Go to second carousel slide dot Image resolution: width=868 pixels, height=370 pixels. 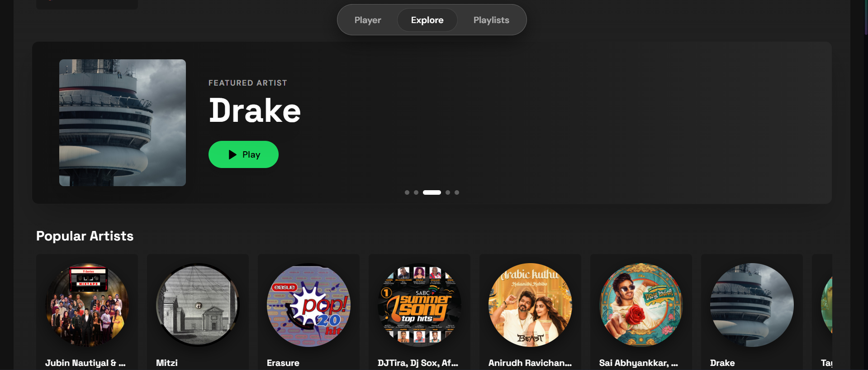tap(416, 192)
